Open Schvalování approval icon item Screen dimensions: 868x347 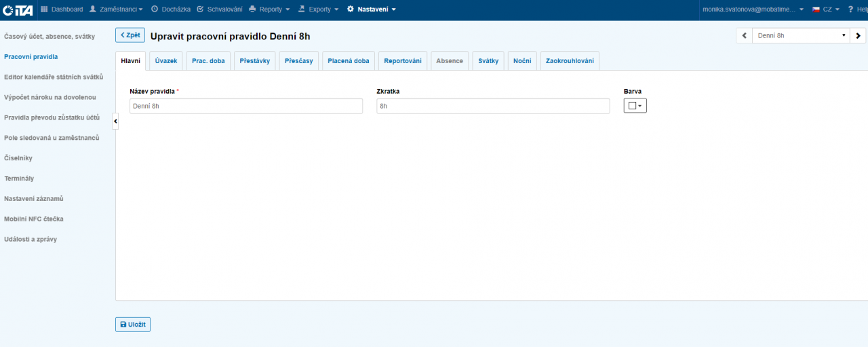click(x=200, y=10)
